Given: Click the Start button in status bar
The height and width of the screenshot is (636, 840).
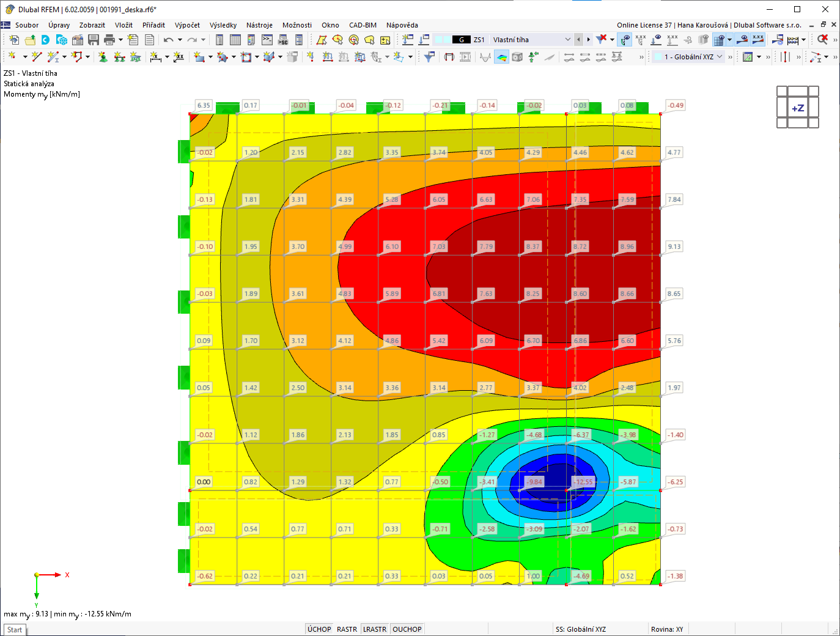Looking at the screenshot, I should [x=15, y=629].
